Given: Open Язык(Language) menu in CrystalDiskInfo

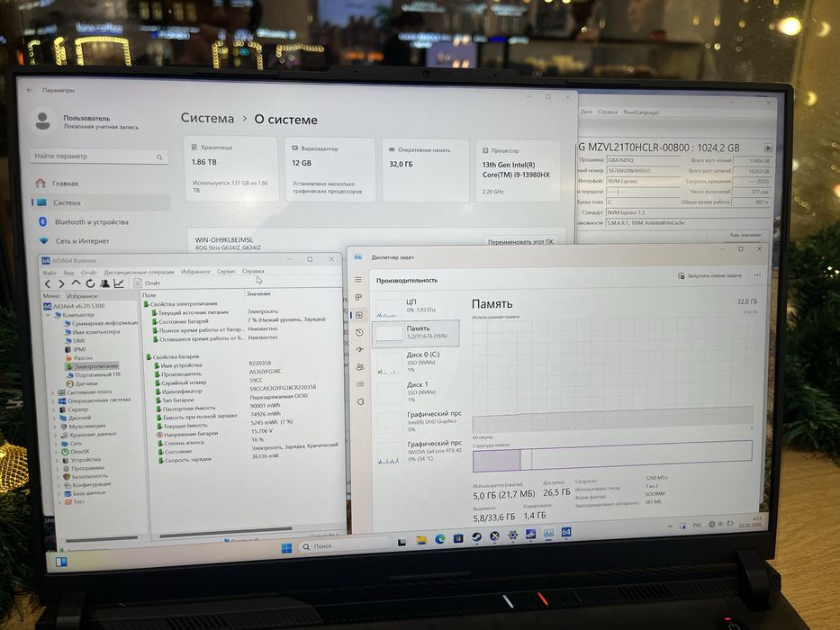Looking at the screenshot, I should [x=641, y=112].
